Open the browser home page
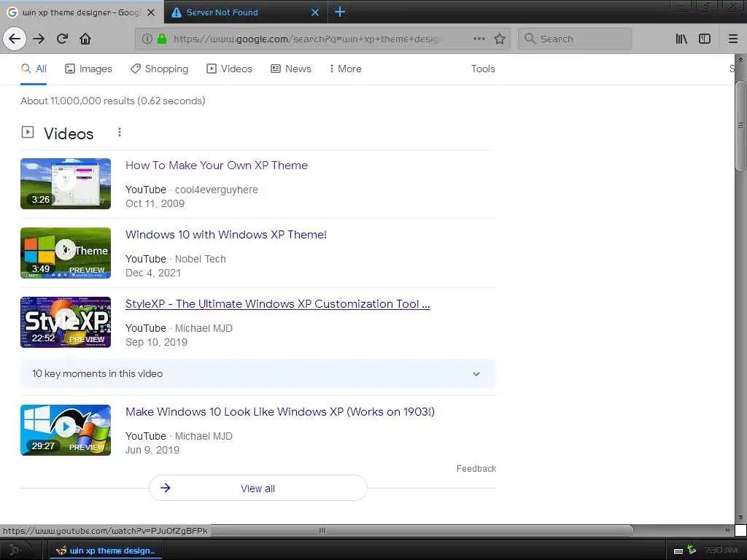Screen dimensions: 747x560 tap(85, 39)
